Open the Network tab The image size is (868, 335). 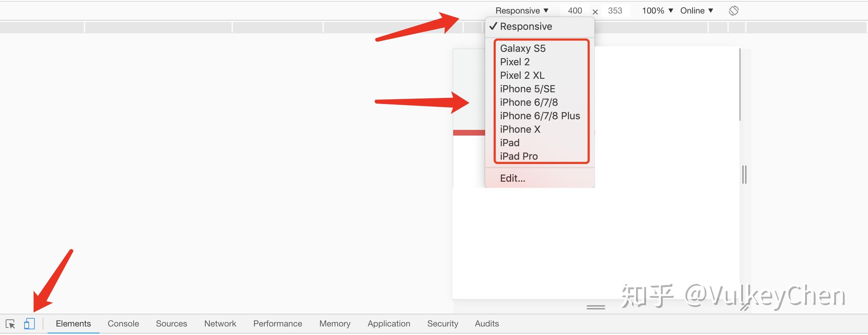220,324
